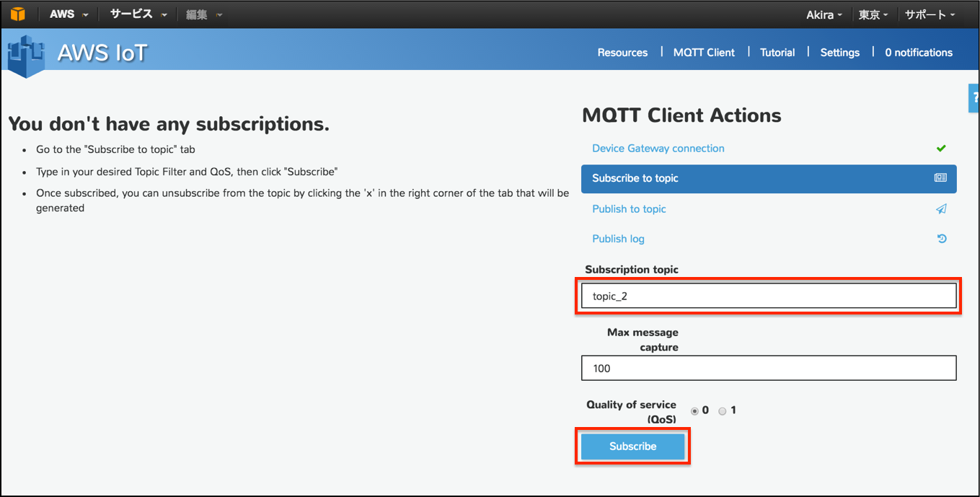Switch to the Tutorial tab

click(x=777, y=52)
